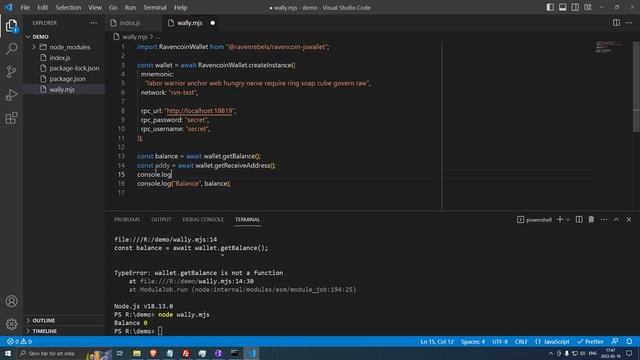Expand the TIMELINE section
This screenshot has height=360, width=640.
64,331
